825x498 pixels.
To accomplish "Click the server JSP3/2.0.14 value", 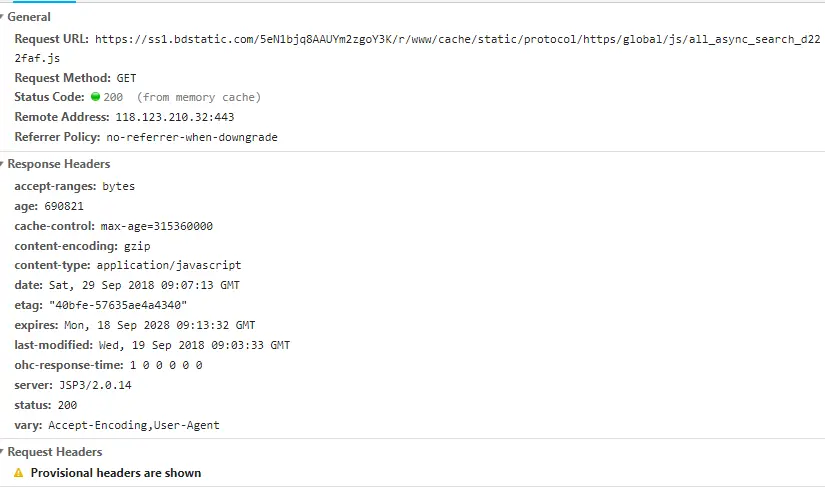I will [95, 385].
